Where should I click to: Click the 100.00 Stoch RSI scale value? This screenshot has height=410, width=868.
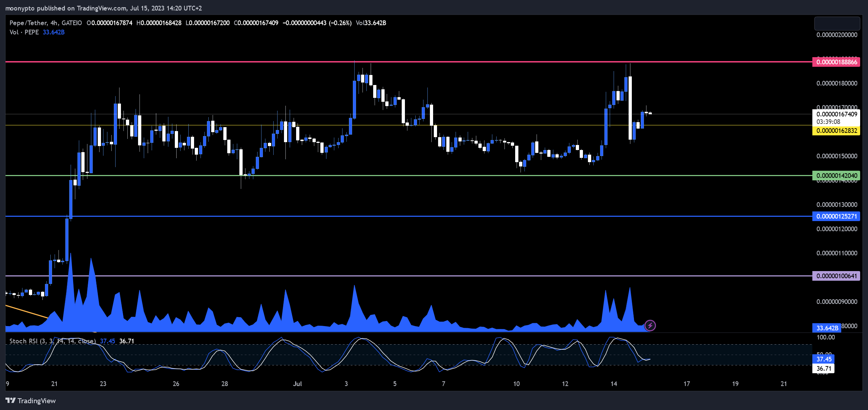click(826, 337)
